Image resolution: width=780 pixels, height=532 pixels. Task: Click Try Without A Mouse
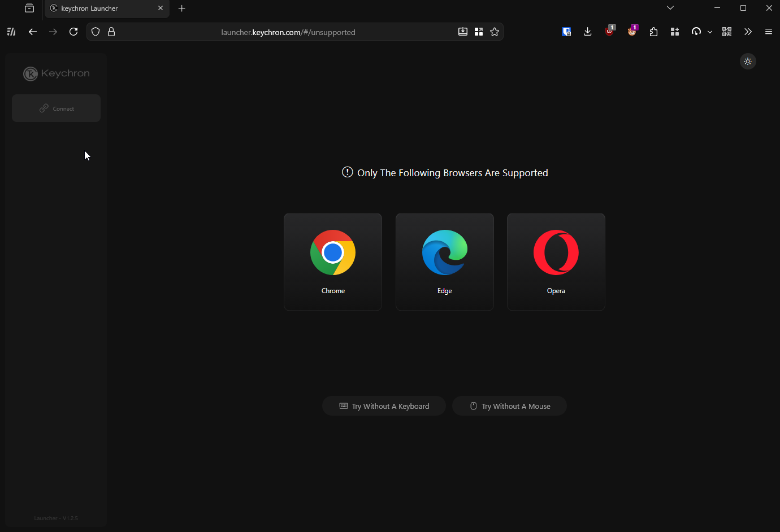click(x=509, y=406)
